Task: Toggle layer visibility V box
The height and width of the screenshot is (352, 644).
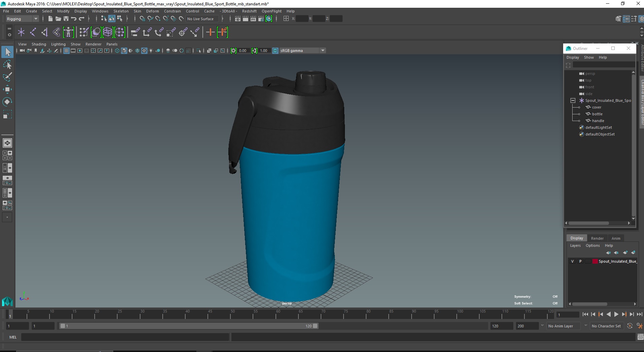Action: pos(572,261)
